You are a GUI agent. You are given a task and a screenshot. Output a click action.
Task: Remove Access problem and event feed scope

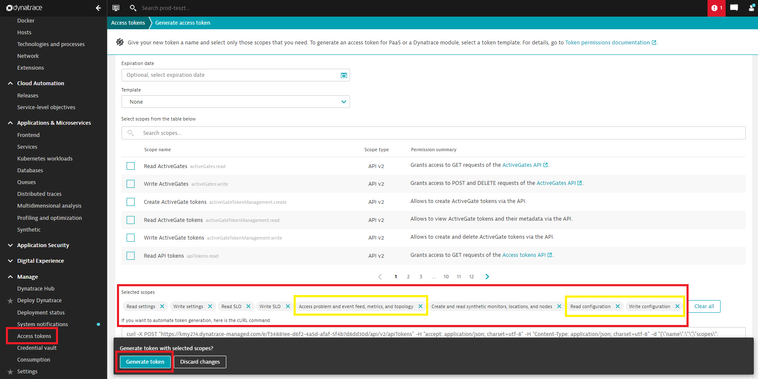(420, 306)
